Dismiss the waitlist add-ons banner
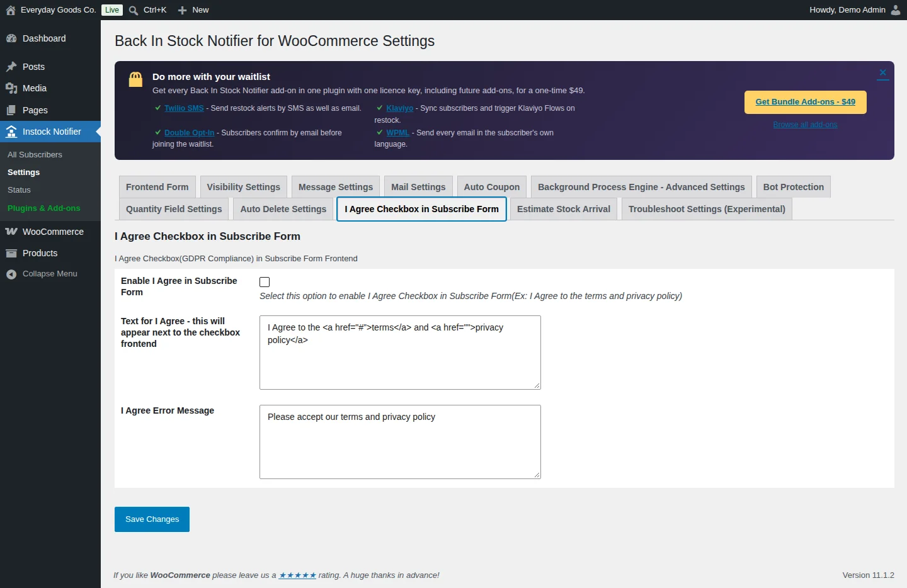 coord(883,73)
